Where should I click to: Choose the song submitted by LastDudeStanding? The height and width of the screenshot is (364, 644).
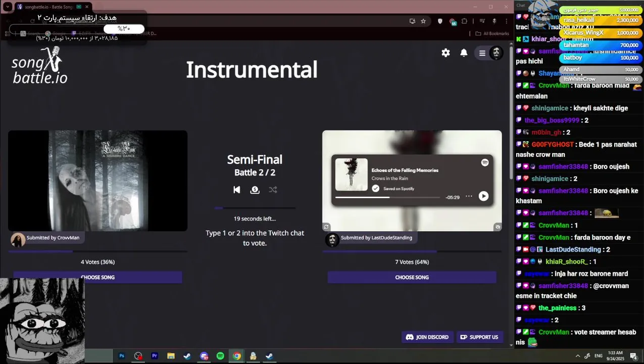tap(412, 277)
